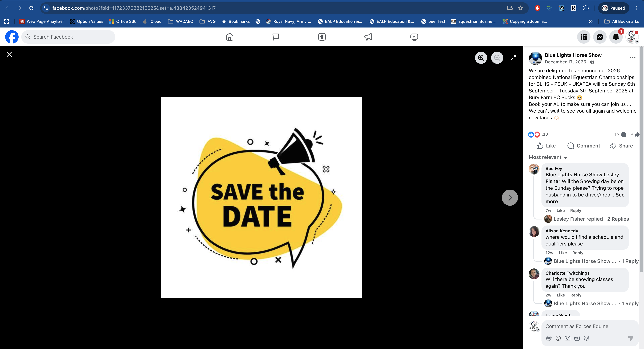Bookmark this page with the star icon
The width and height of the screenshot is (644, 349).
(x=521, y=8)
